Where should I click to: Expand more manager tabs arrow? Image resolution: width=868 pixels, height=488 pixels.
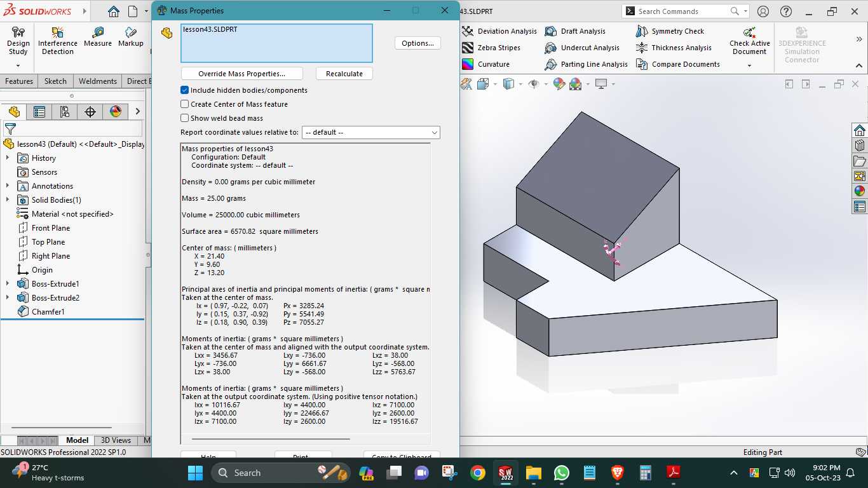click(x=137, y=112)
